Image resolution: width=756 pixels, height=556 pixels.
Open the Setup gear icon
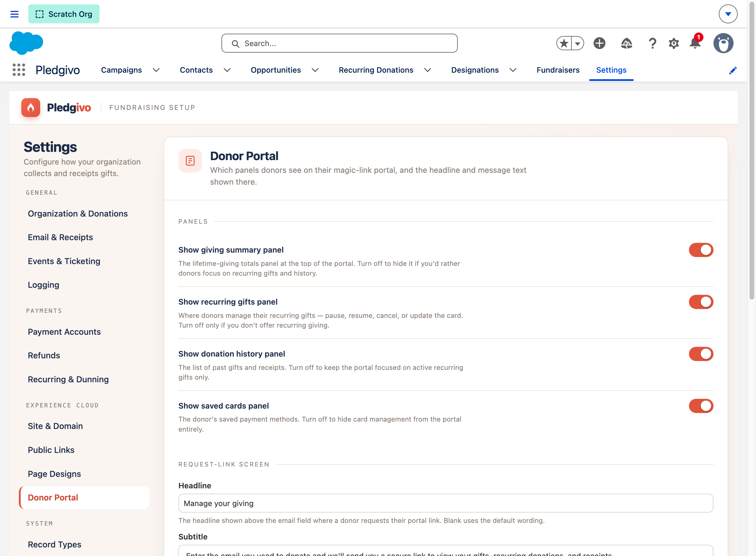tap(674, 43)
